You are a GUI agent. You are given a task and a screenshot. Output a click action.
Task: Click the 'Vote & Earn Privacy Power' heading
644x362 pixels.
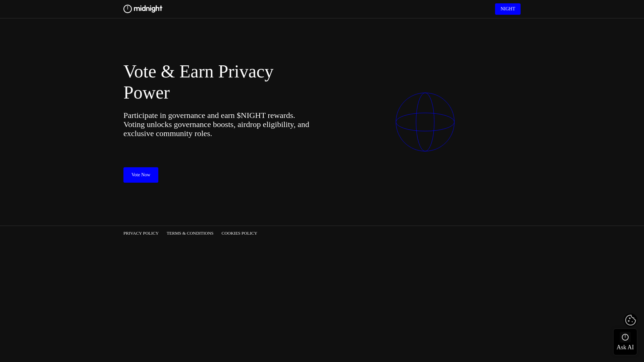click(199, 82)
